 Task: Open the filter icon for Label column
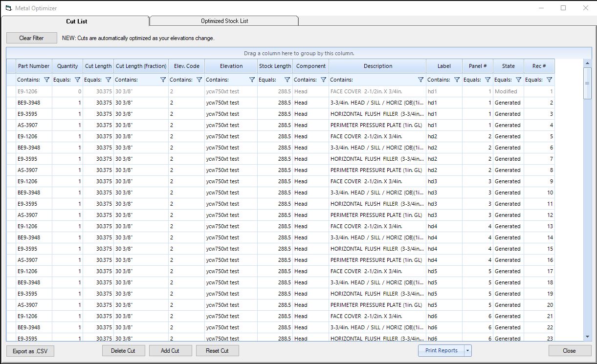pyautogui.click(x=457, y=80)
